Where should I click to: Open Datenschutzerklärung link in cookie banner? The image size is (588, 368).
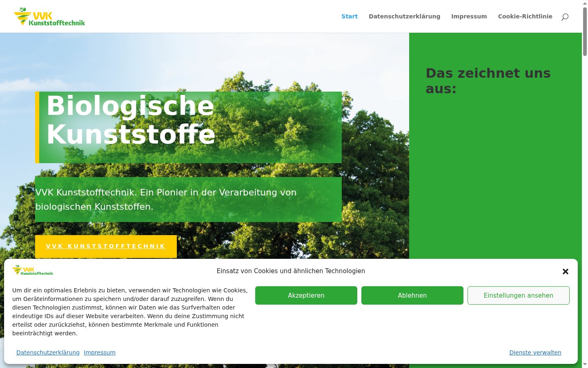48,352
